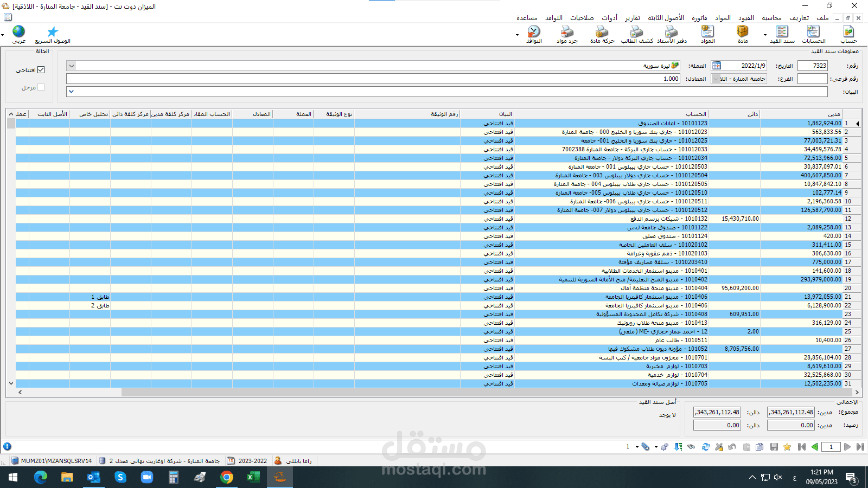Viewport: 868px width, 488px height.
Task: Open the toolbar overflow arrow beside النوافذ
Action: click(x=517, y=35)
